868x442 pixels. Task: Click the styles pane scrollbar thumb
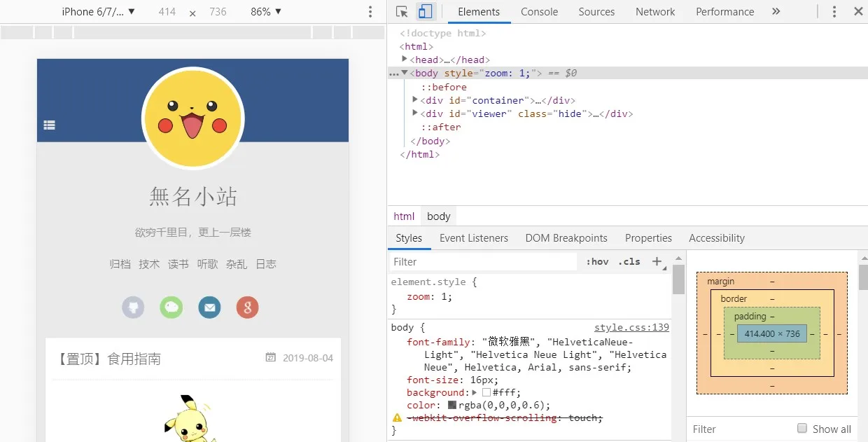[678, 279]
